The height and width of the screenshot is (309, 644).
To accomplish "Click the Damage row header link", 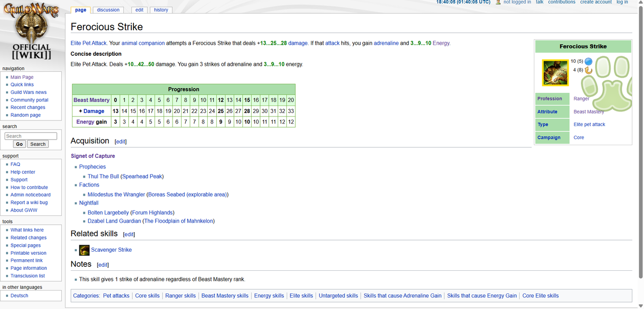I will coord(94,111).
